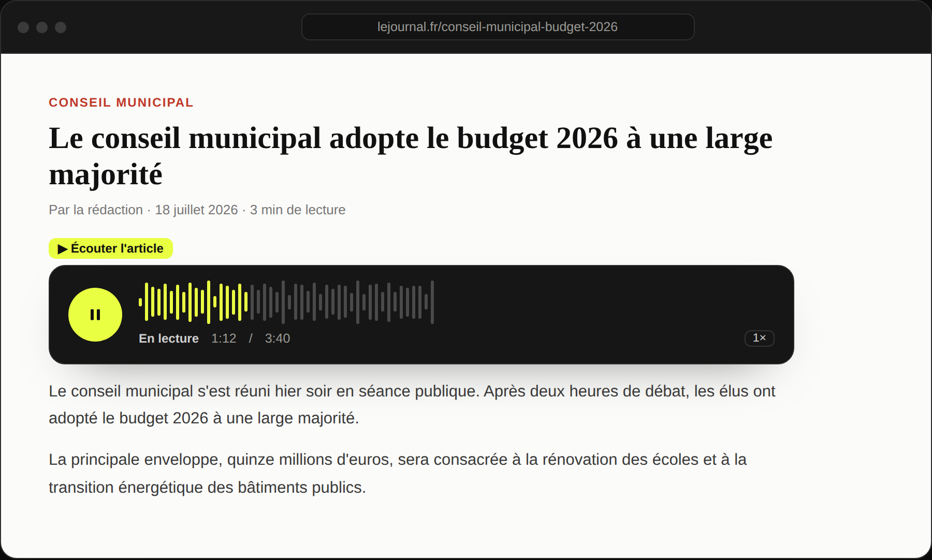Seek within the audio waveform
The height and width of the screenshot is (560, 932).
pos(286,302)
